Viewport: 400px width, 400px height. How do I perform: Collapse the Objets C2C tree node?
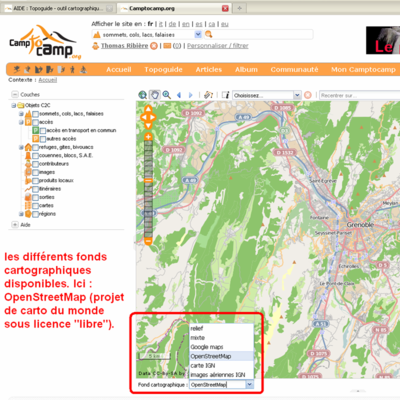click(x=14, y=105)
